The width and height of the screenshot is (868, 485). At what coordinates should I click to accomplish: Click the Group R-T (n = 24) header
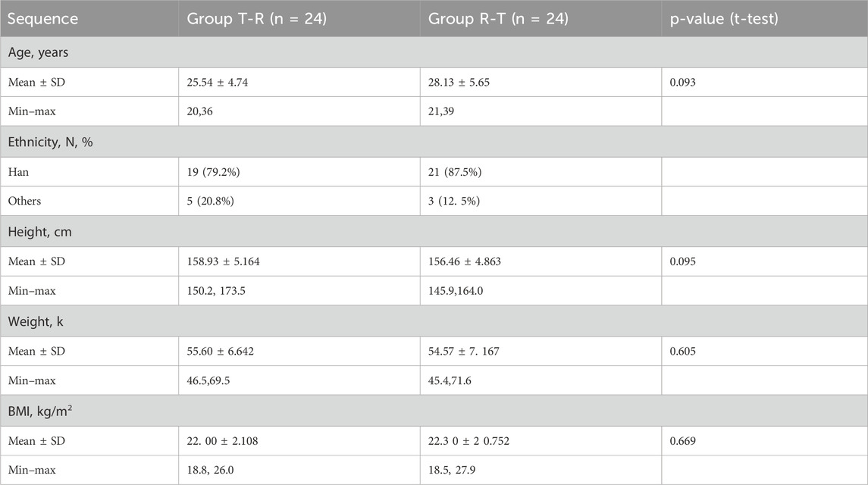pos(497,19)
